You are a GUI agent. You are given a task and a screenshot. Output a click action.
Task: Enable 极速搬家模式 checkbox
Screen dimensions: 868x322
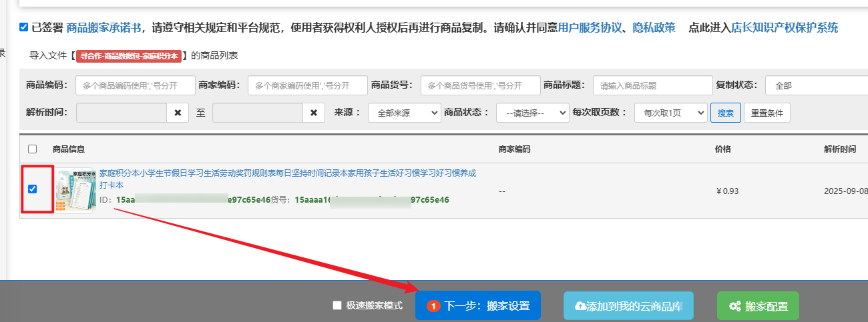(x=337, y=306)
